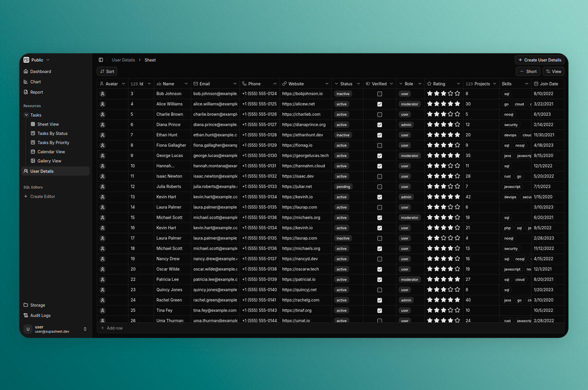The image size is (588, 390).
Task: Toggle the sidebar panel icon
Action: pyautogui.click(x=101, y=60)
